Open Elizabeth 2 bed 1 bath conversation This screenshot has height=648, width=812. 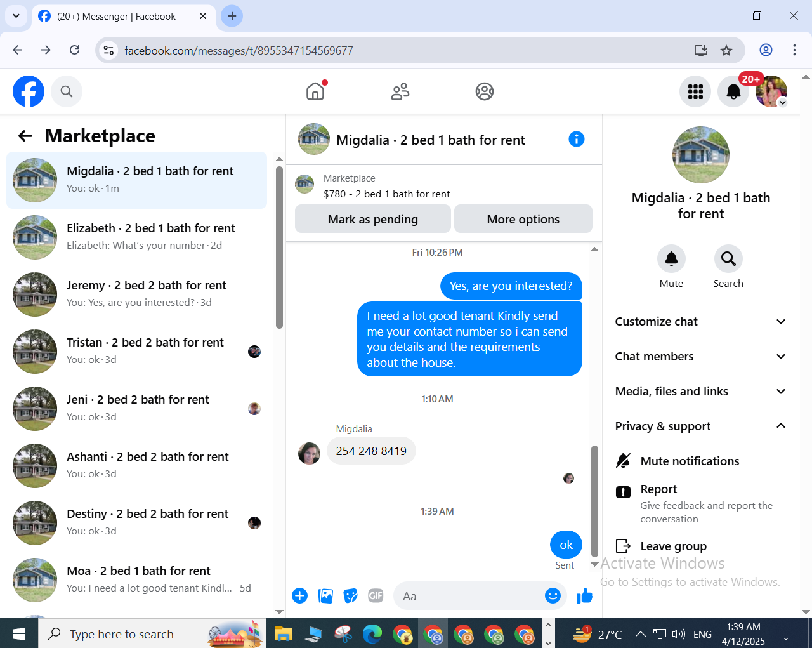136,237
